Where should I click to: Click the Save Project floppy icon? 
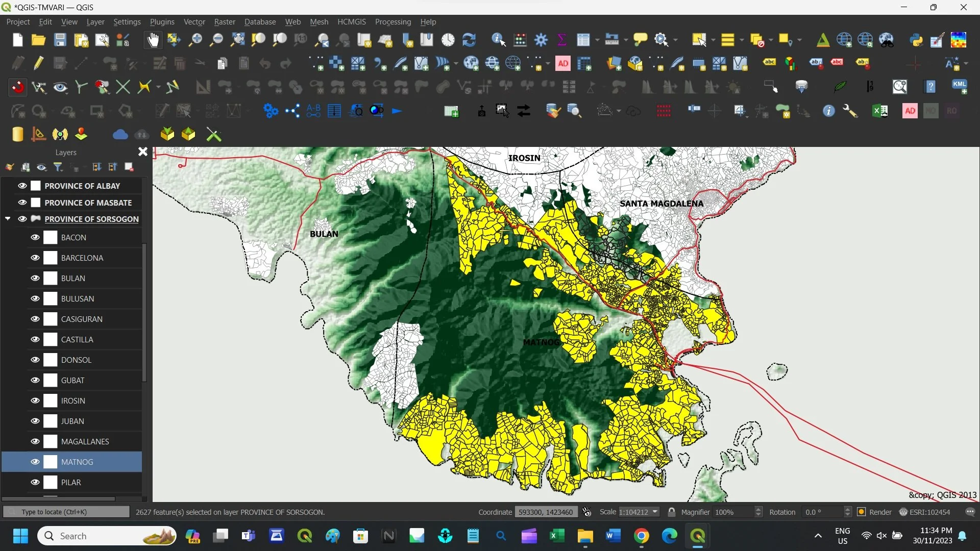pyautogui.click(x=60, y=40)
